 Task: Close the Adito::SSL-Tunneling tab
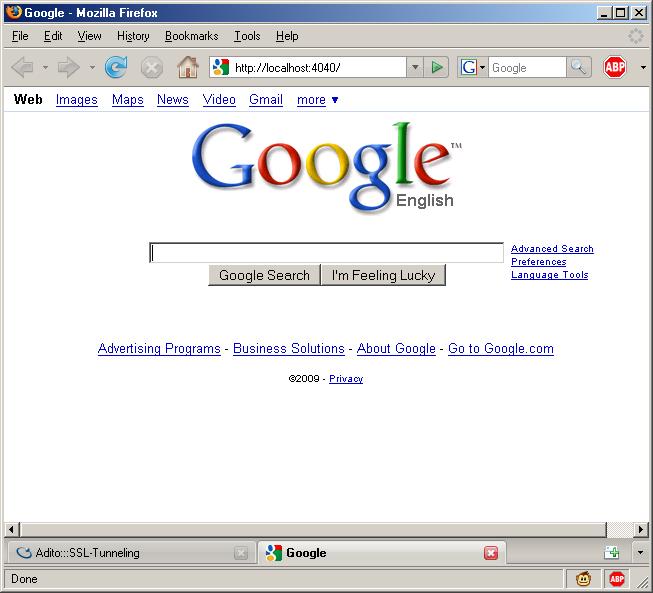pos(241,553)
